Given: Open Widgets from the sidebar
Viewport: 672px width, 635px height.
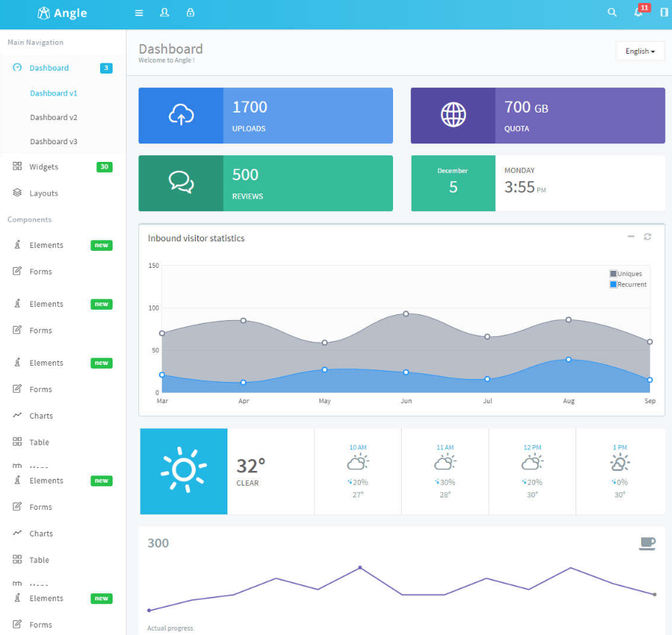Looking at the screenshot, I should 43,167.
